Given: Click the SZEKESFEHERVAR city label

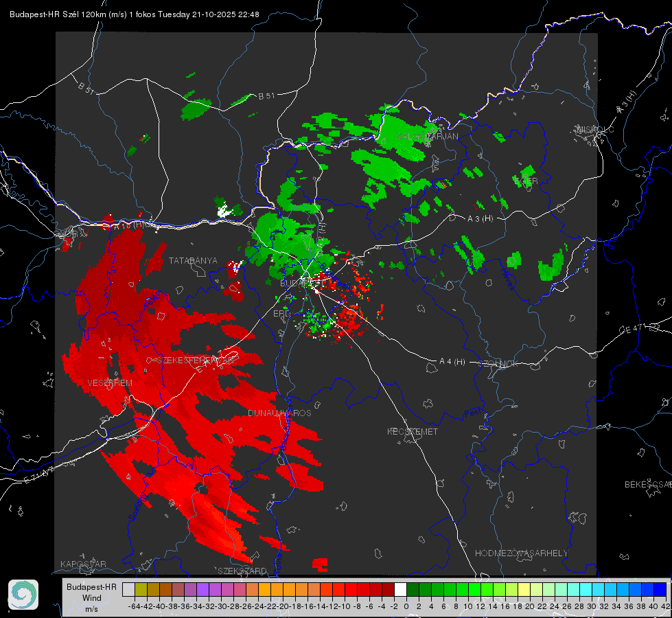Looking at the screenshot, I should (196, 360).
